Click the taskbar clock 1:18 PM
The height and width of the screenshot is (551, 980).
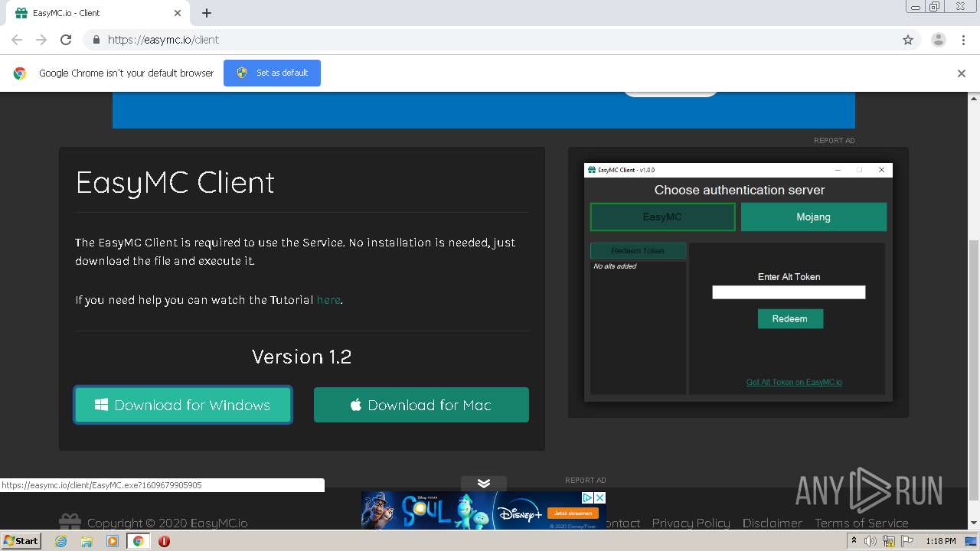point(941,541)
